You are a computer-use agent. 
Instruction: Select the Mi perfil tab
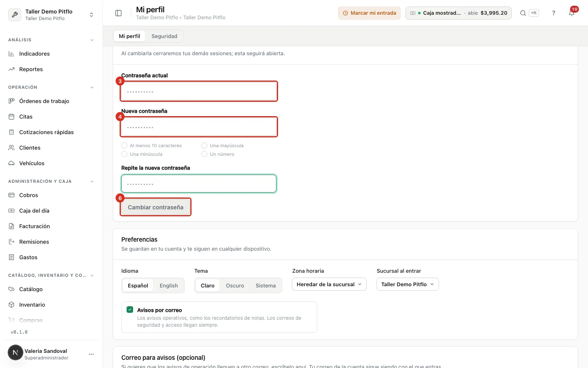(129, 36)
